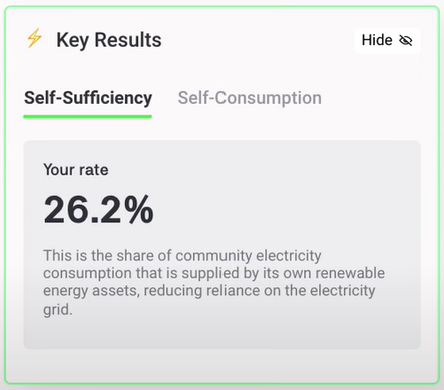Image resolution: width=444 pixels, height=390 pixels.
Task: Click the green underline below Self-Sufficiency
Action: [88, 117]
